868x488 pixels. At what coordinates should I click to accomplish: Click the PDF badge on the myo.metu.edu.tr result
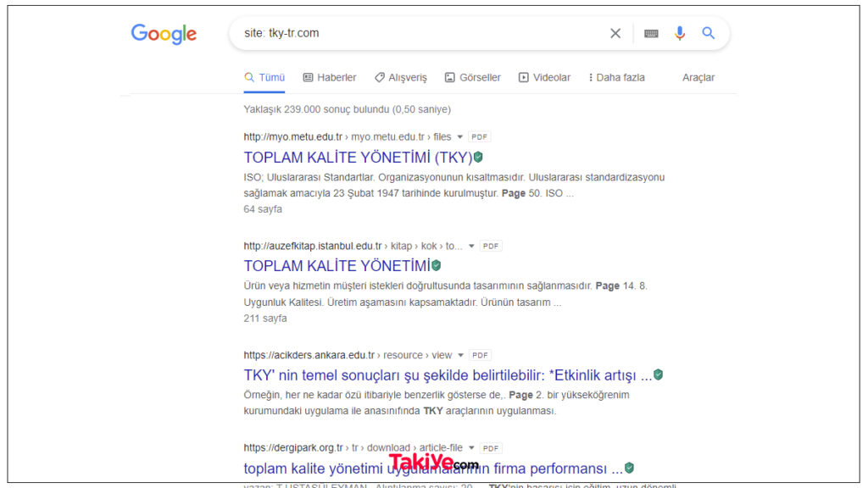click(480, 136)
